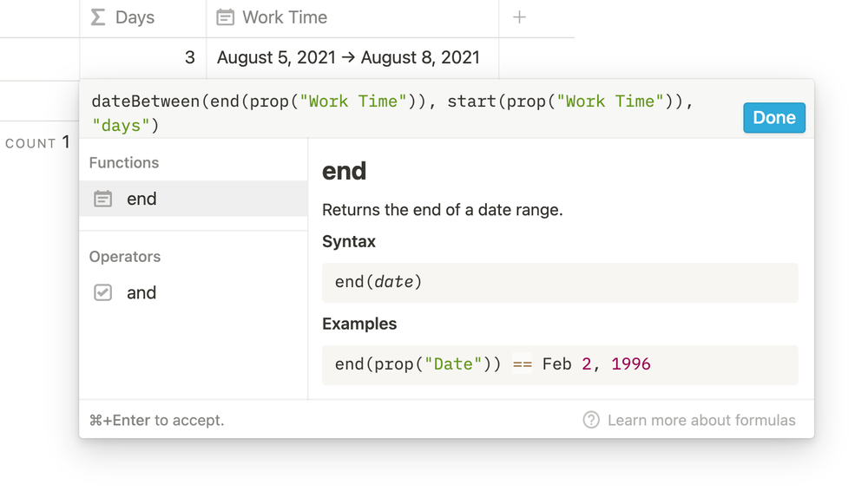Viewport: 868px width, 491px height.
Task: Click the question mark help icon
Action: [591, 420]
